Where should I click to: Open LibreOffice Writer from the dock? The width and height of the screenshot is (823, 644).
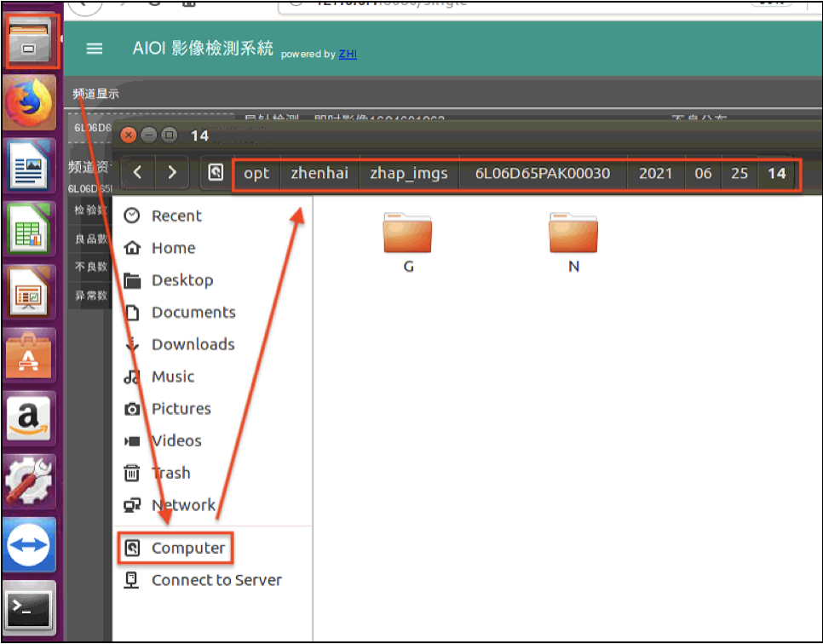pos(31,165)
